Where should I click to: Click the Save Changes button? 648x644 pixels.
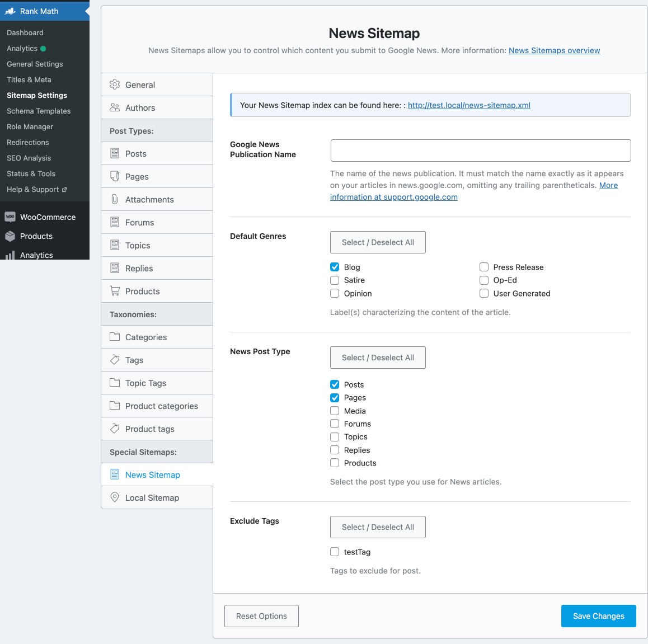(x=598, y=616)
